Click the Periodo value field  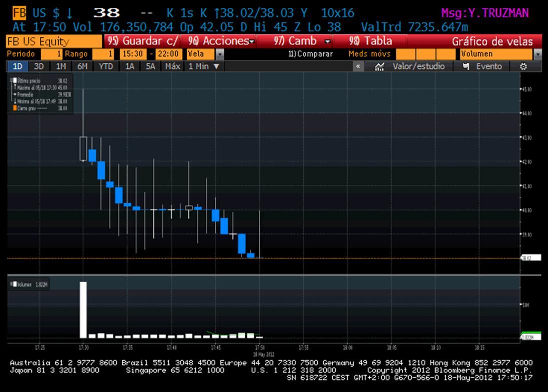(x=51, y=54)
